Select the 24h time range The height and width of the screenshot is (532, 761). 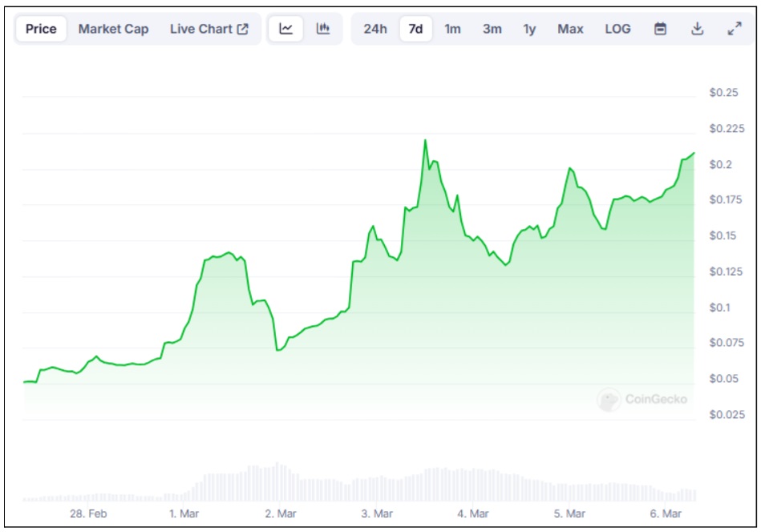coord(374,29)
